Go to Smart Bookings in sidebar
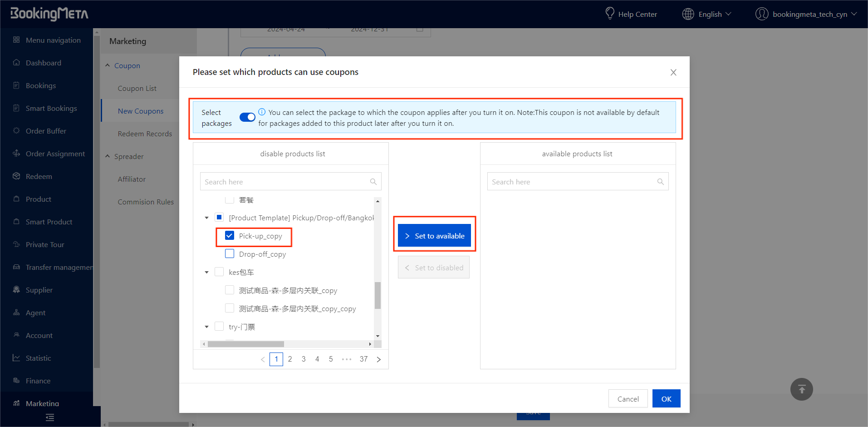The height and width of the screenshot is (427, 868). click(51, 108)
